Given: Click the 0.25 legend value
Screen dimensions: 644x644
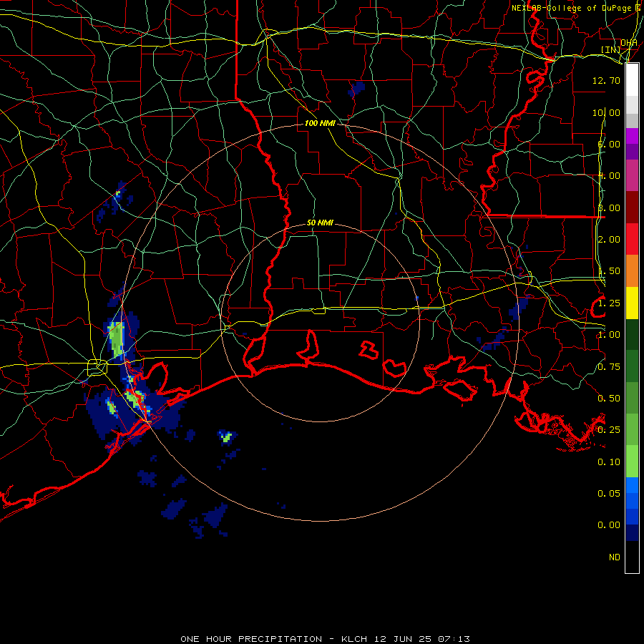Looking at the screenshot, I should tap(609, 430).
